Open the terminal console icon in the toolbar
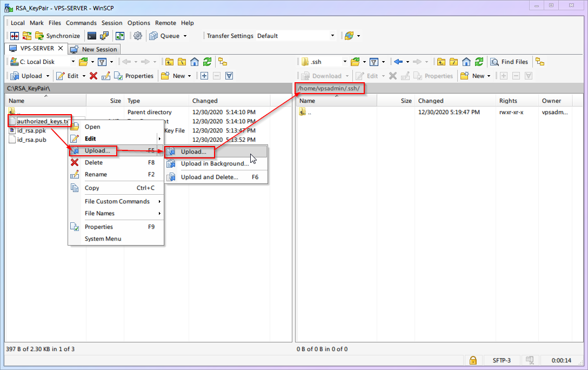Screen dimensions: 588x370 92,36
